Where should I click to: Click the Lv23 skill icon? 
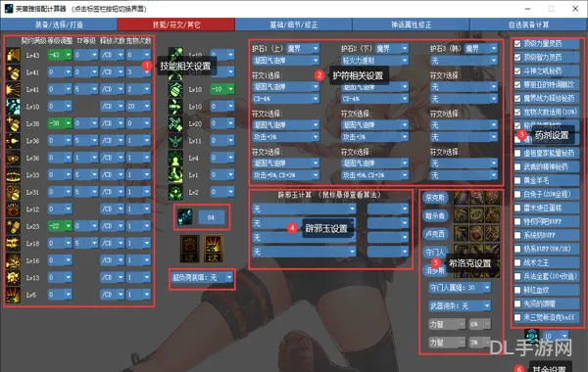13,226
